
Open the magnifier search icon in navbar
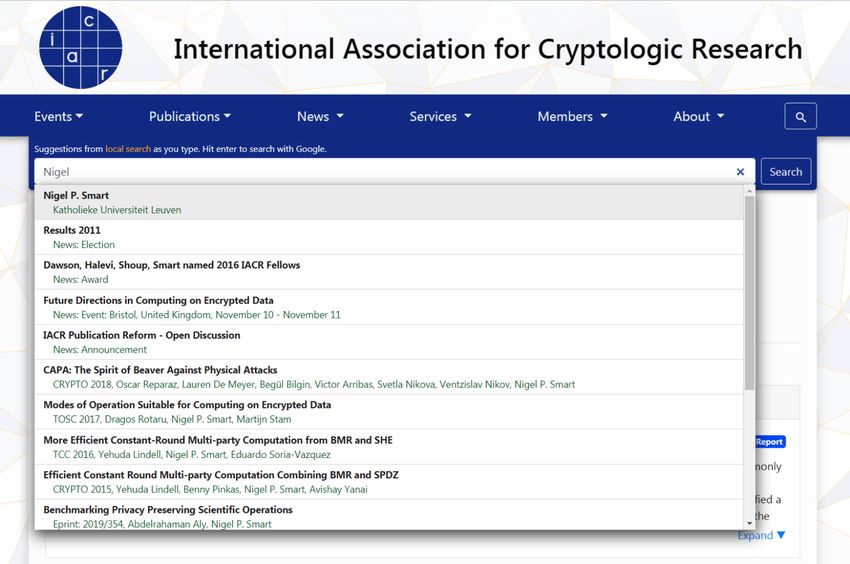pyautogui.click(x=800, y=116)
